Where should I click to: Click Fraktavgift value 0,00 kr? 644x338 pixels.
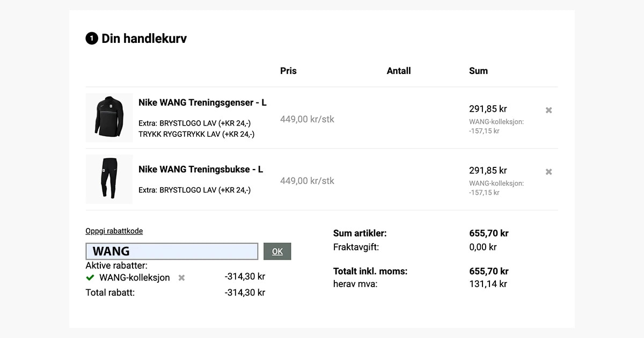(483, 247)
